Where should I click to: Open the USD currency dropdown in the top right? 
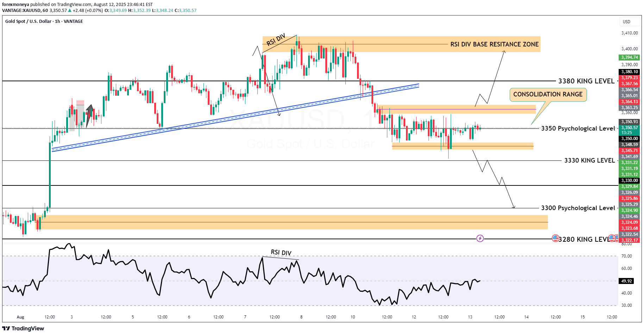pos(630,21)
